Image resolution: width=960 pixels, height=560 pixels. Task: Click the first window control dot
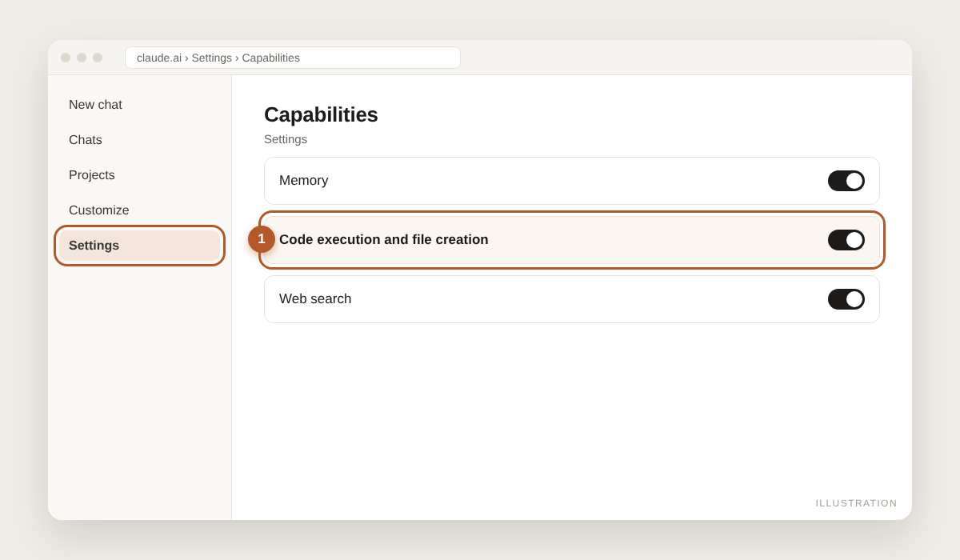pos(66,58)
